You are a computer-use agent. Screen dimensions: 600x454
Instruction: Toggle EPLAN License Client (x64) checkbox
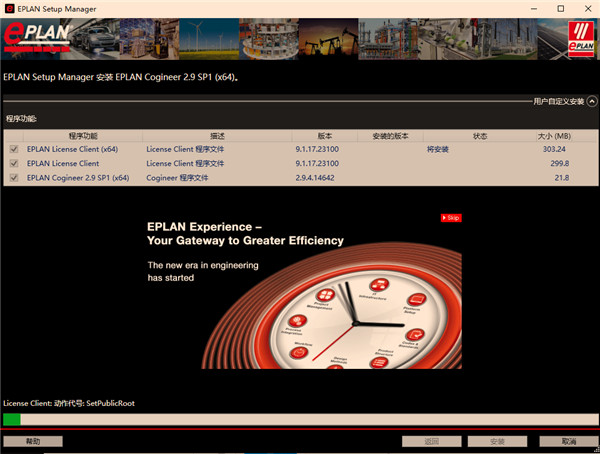point(14,149)
